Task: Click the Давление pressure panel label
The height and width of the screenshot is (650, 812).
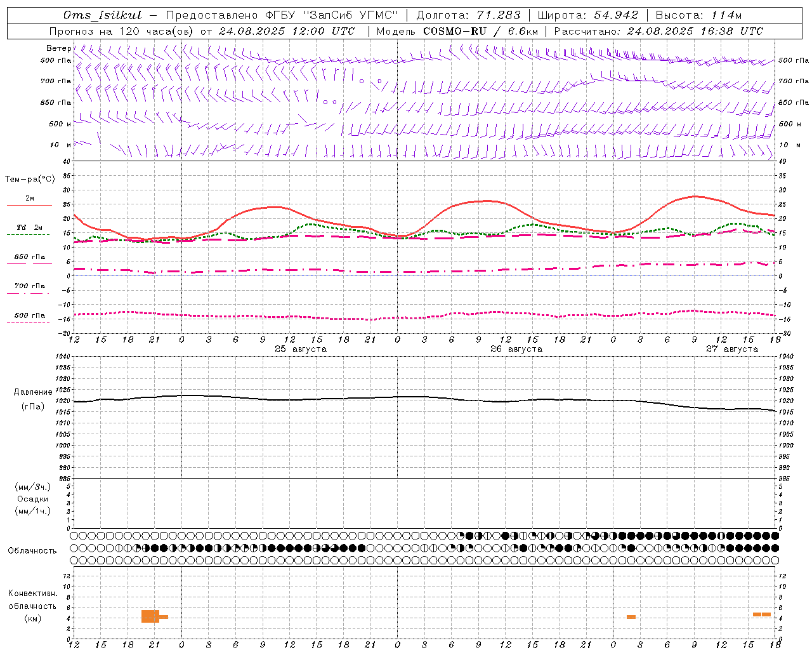Action: click(33, 392)
